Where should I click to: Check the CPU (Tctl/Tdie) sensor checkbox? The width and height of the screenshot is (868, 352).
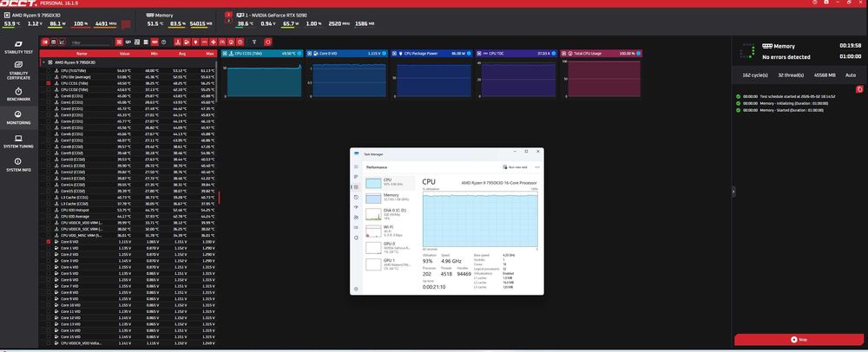point(49,70)
